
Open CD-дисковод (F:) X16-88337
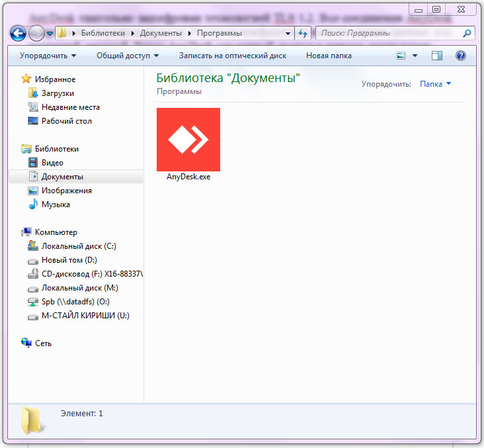[93, 274]
